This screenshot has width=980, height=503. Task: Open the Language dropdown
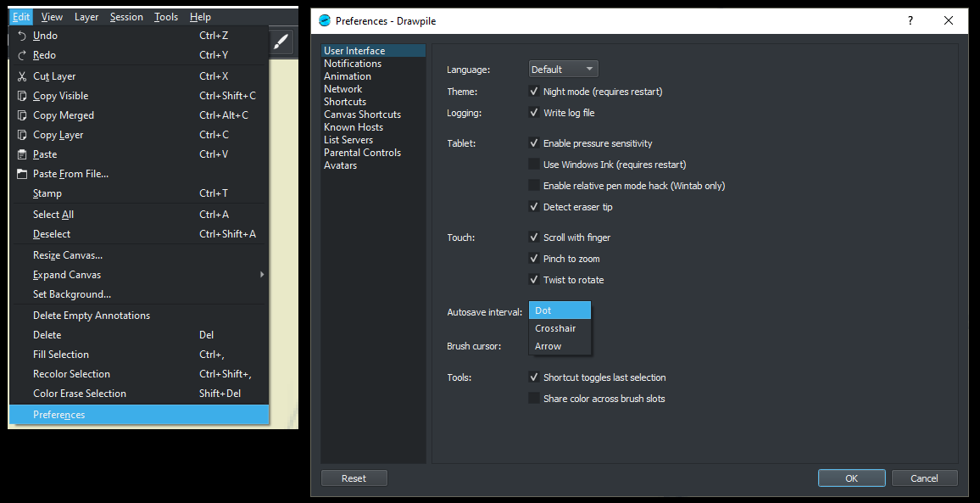[x=563, y=69]
